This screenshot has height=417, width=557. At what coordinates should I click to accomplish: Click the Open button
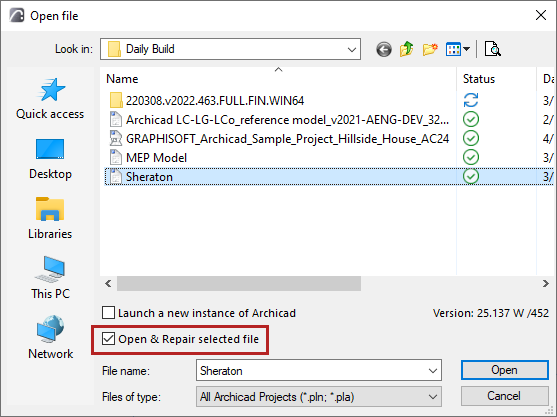pyautogui.click(x=504, y=370)
